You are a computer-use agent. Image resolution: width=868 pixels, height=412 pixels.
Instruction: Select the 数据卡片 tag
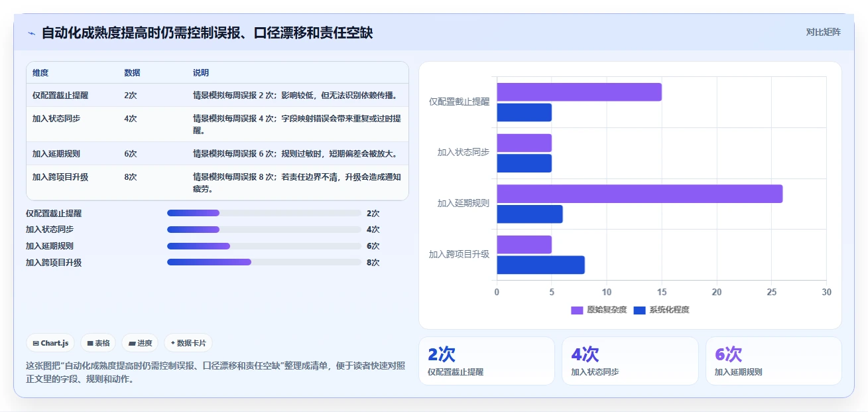pyautogui.click(x=188, y=343)
